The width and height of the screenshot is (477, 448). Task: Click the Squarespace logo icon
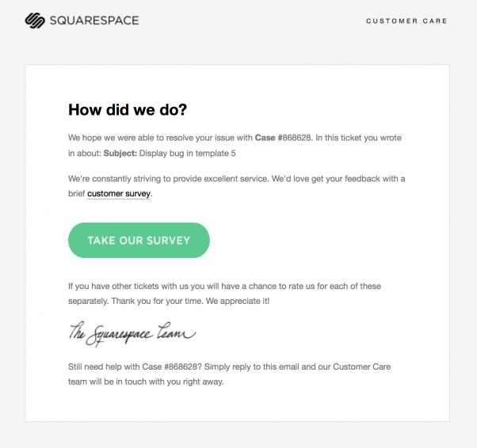[36, 21]
